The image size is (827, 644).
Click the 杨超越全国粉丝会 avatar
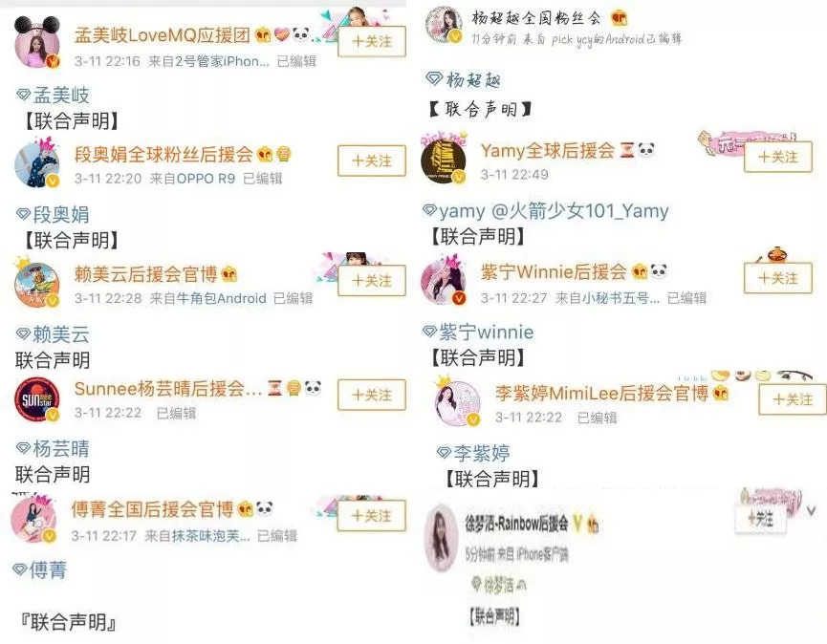click(444, 24)
